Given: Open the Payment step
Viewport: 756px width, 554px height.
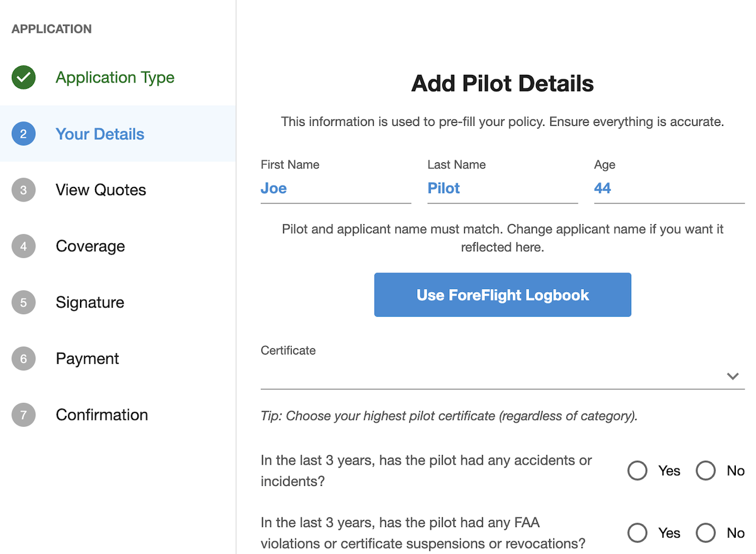Looking at the screenshot, I should [x=87, y=359].
